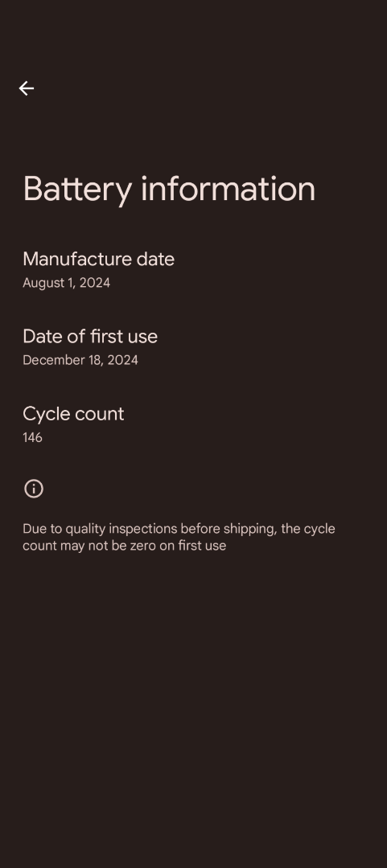
Task: Tap the word 'December' in the first-use date
Action: point(52,360)
